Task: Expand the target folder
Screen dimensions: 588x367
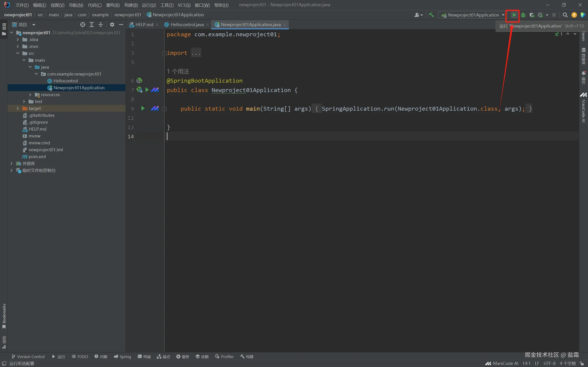Action: point(18,109)
